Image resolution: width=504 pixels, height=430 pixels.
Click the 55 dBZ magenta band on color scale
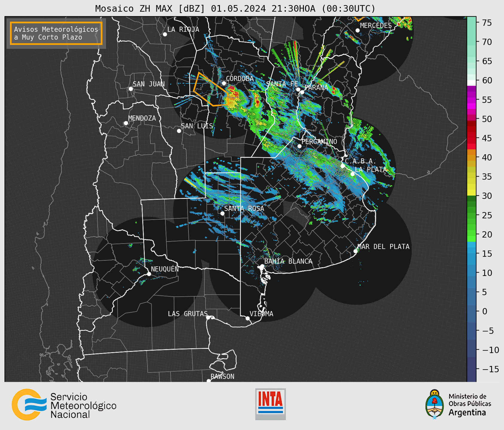click(x=471, y=100)
